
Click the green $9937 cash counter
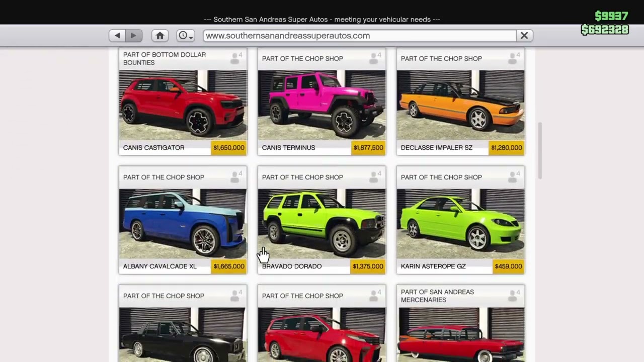point(611,16)
